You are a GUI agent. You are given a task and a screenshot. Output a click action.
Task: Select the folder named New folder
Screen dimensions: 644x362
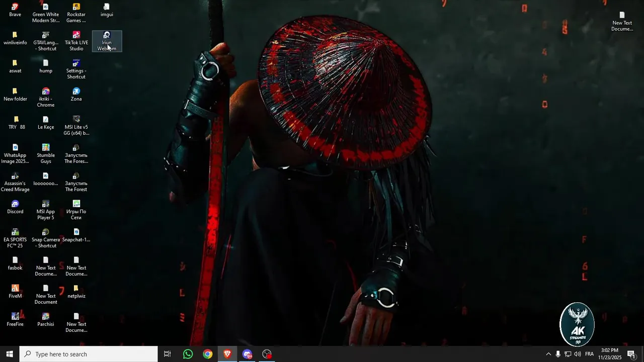pos(15,95)
